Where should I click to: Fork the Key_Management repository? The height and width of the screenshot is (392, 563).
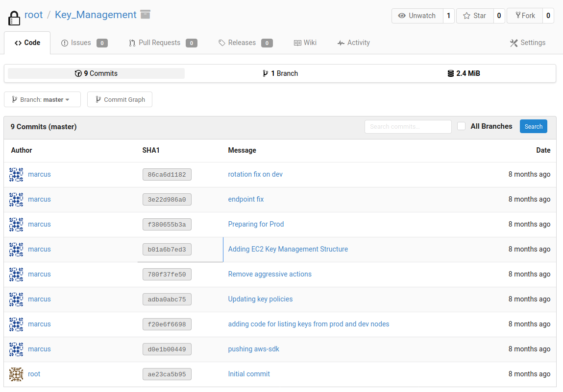click(x=524, y=16)
